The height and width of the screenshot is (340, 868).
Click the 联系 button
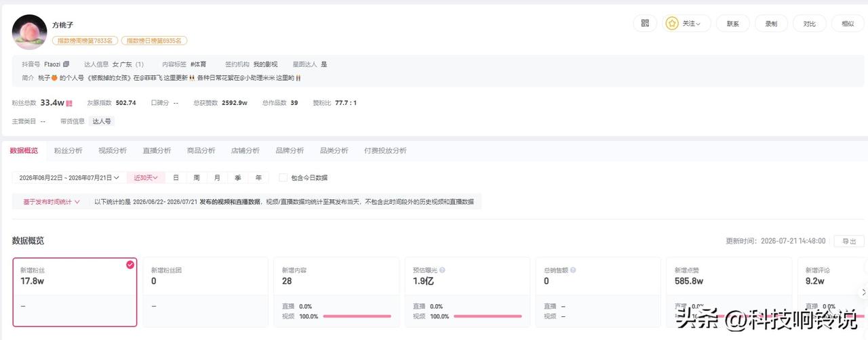733,23
